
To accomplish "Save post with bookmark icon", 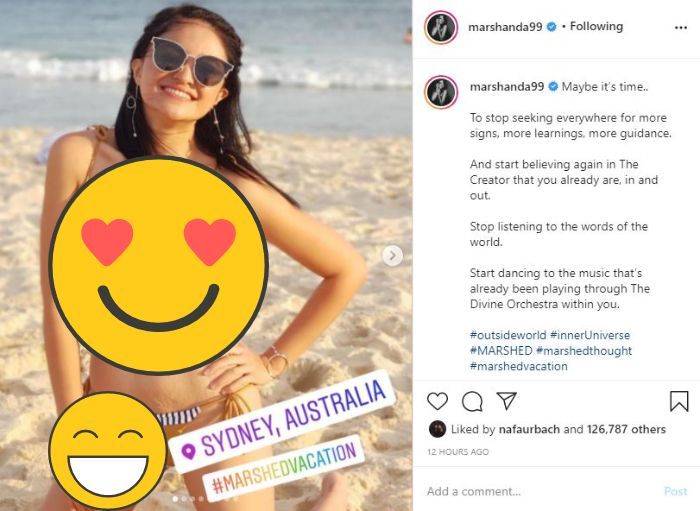I will [x=679, y=401].
